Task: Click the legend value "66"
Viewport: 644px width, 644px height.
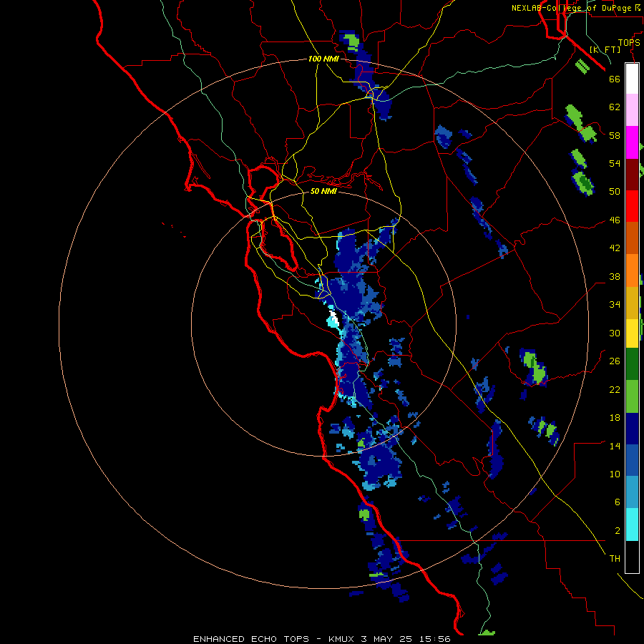Action: point(615,79)
